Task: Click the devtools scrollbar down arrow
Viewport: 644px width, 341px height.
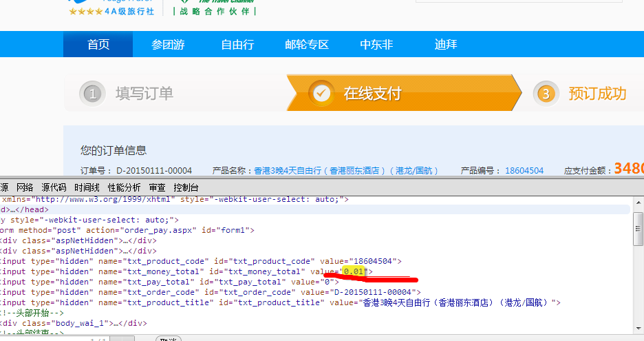Action: pyautogui.click(x=638, y=329)
